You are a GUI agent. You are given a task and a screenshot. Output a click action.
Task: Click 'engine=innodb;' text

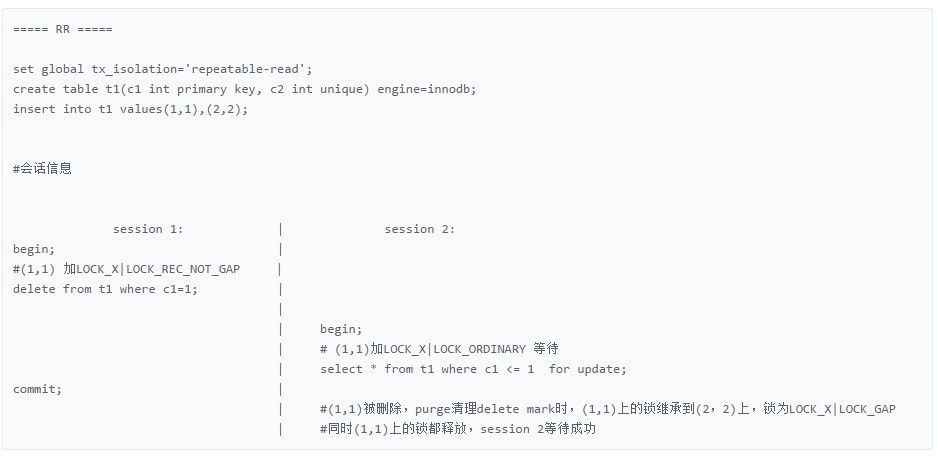[x=427, y=89]
